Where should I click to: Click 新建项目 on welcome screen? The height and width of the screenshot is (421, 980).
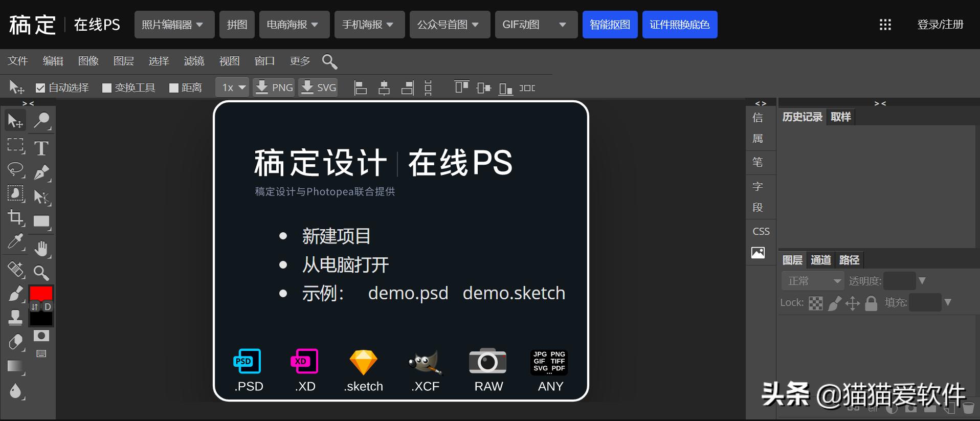[336, 236]
